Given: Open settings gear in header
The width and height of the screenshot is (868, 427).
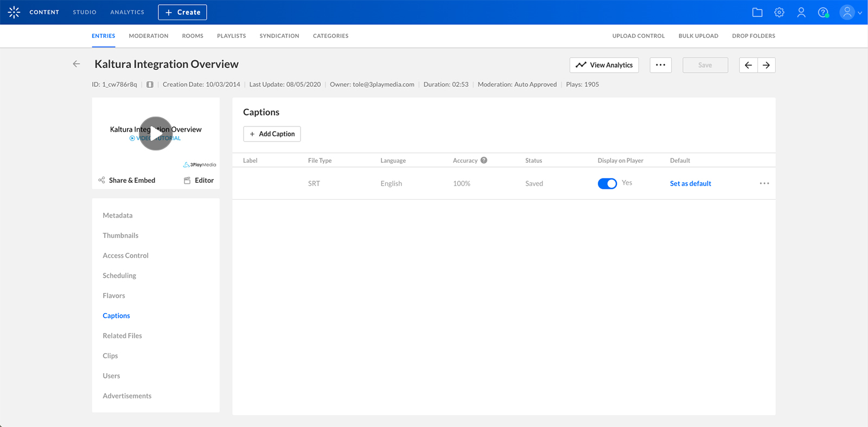Looking at the screenshot, I should (x=779, y=12).
